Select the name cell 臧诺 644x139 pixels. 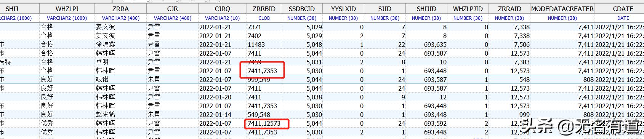coord(102,80)
